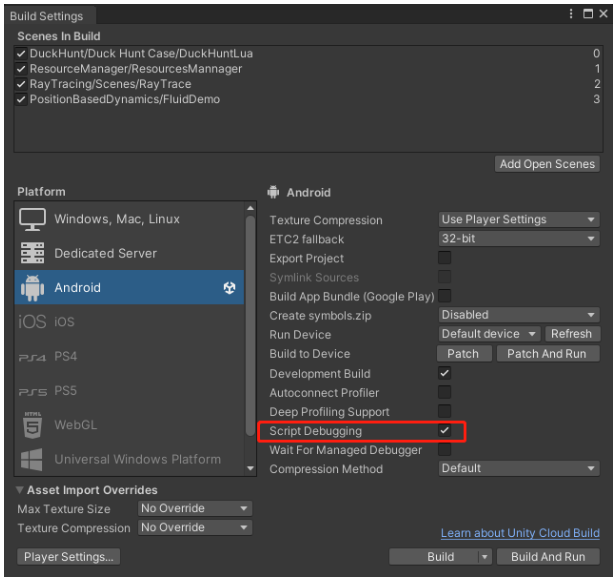Image resolution: width=616 pixels, height=580 pixels.
Task: Open Asset Import Texture Compression override dropdown
Action: click(x=195, y=527)
